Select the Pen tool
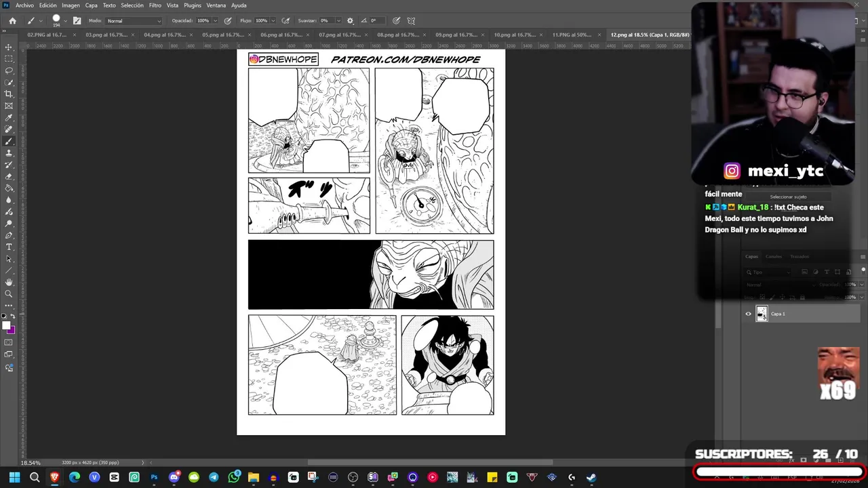The height and width of the screenshot is (488, 868). 9,235
